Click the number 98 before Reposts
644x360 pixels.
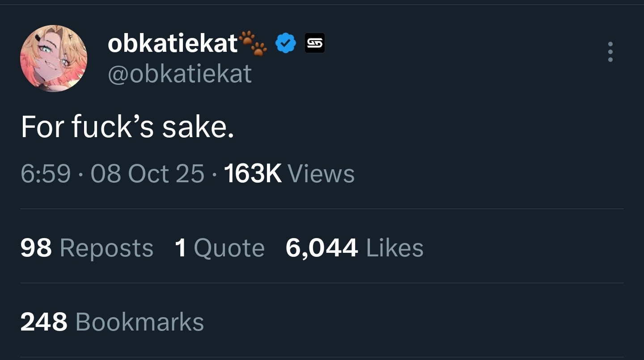pyautogui.click(x=36, y=248)
